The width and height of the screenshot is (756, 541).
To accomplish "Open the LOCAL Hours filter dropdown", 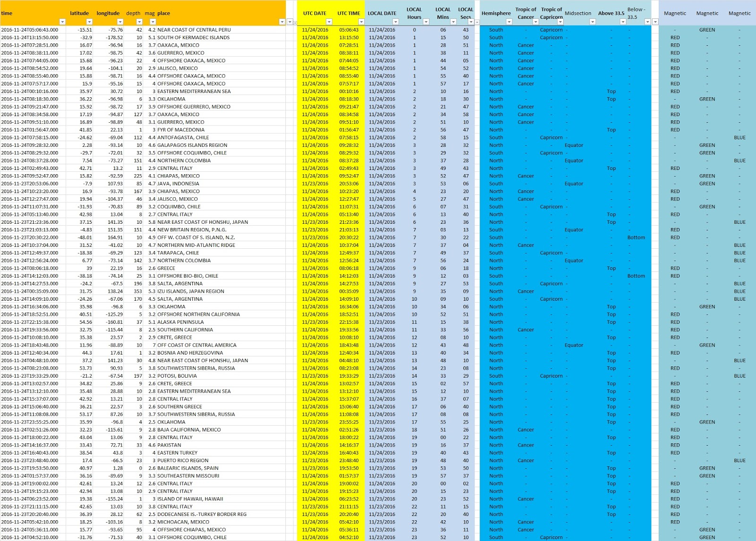I will pos(426,22).
